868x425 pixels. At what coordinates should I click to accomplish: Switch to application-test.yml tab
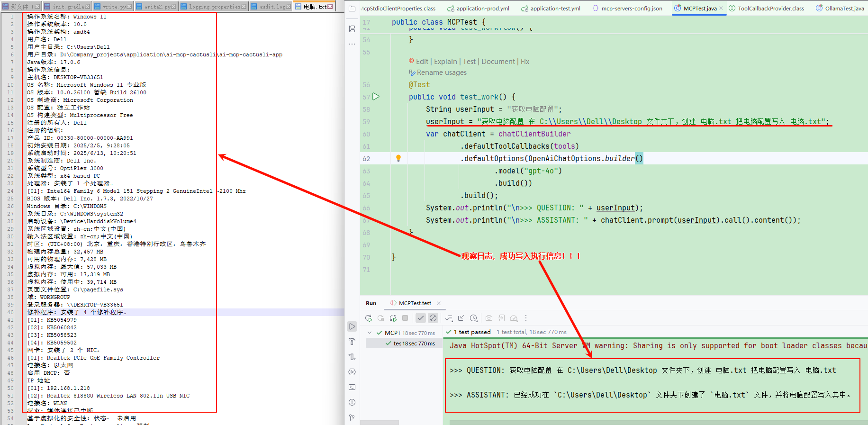551,9
